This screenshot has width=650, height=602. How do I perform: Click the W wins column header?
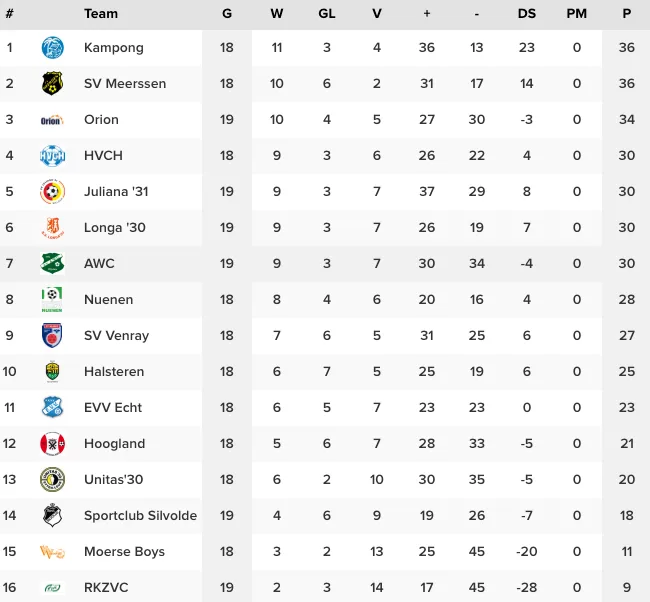click(276, 14)
